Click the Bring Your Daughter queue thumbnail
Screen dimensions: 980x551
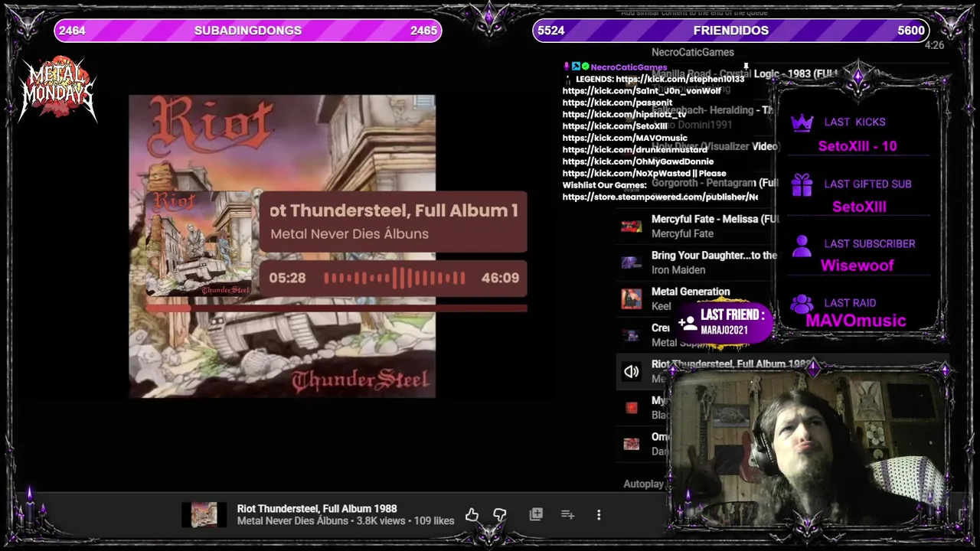(x=631, y=262)
